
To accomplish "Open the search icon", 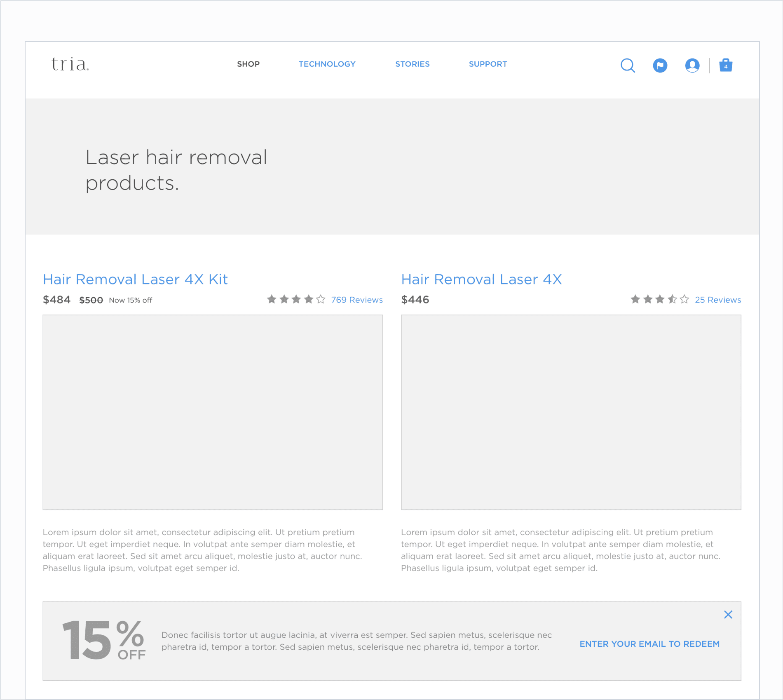I will [x=628, y=65].
